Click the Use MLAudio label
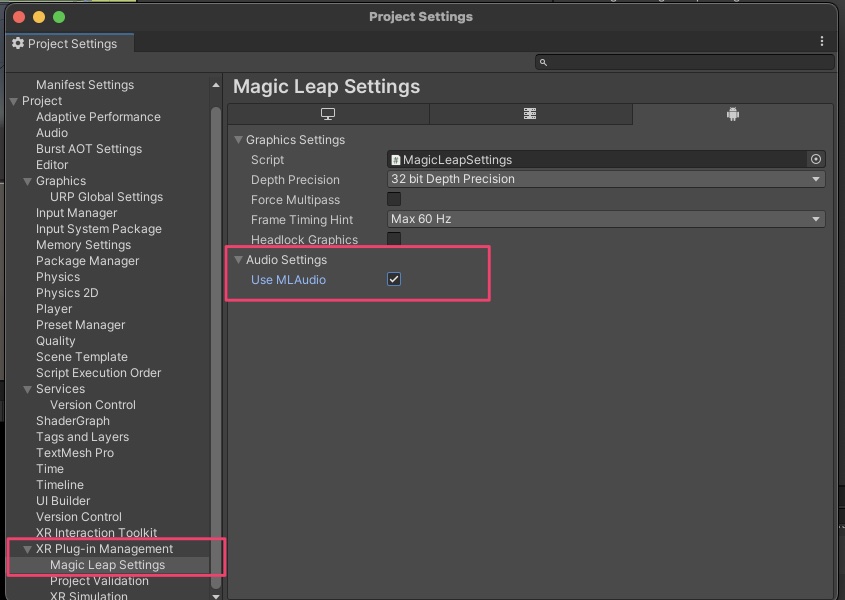The width and height of the screenshot is (845, 600). [288, 280]
